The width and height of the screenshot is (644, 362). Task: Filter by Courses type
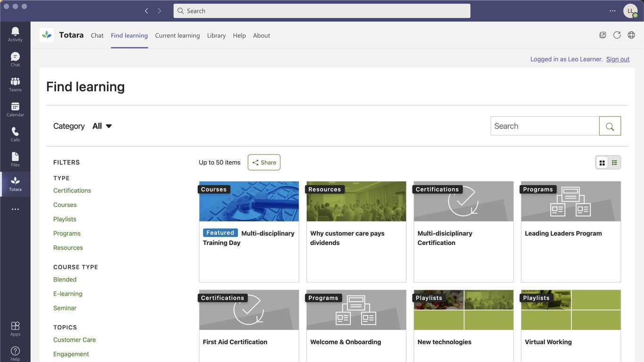[65, 205]
